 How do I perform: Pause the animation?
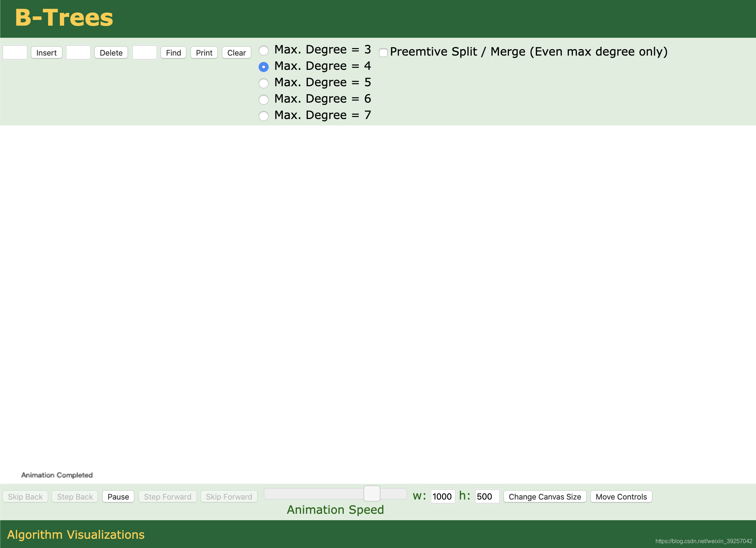pos(118,497)
